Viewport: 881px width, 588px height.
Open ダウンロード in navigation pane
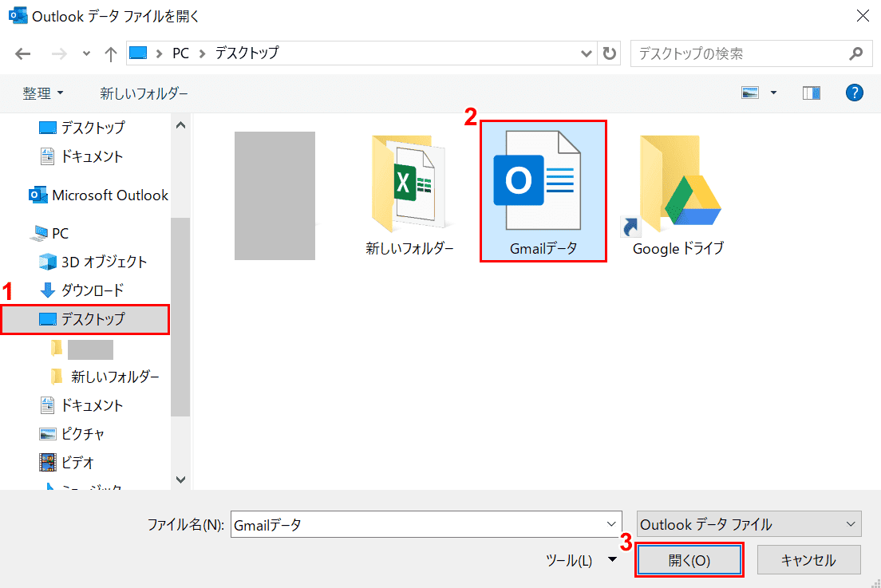[82, 290]
